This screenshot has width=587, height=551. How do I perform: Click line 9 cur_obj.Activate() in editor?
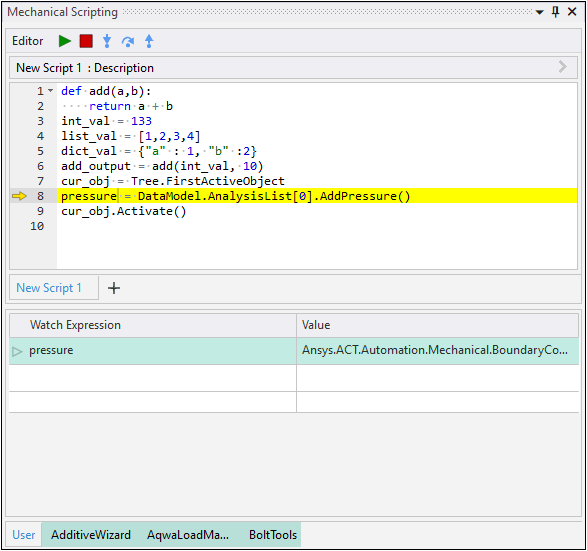(x=124, y=211)
